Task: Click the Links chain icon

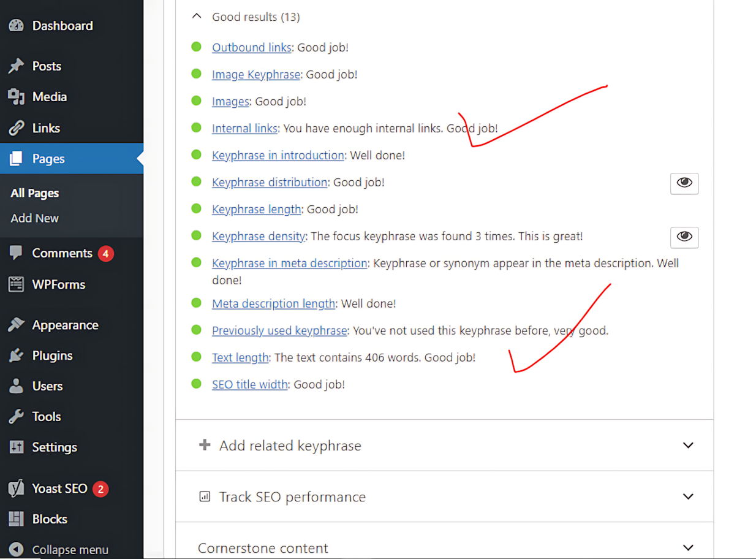Action: pos(16,128)
